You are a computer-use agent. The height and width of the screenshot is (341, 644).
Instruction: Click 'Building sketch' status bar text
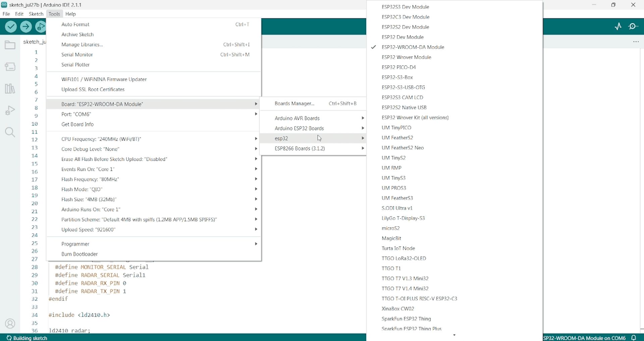pyautogui.click(x=30, y=338)
